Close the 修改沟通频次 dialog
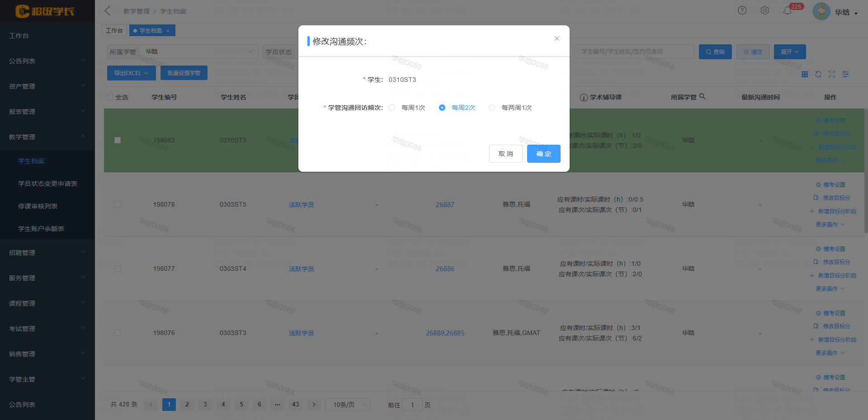Image resolution: width=868 pixels, height=420 pixels. 557,38
